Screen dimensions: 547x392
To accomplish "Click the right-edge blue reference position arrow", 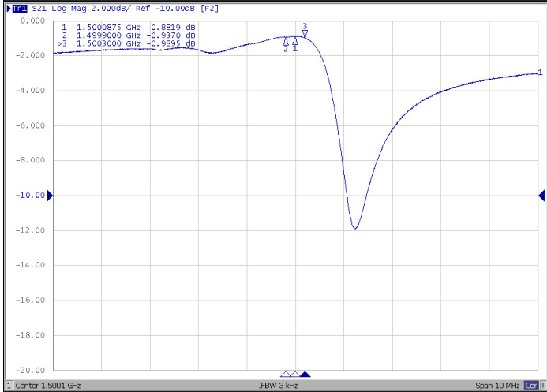I will [541, 196].
